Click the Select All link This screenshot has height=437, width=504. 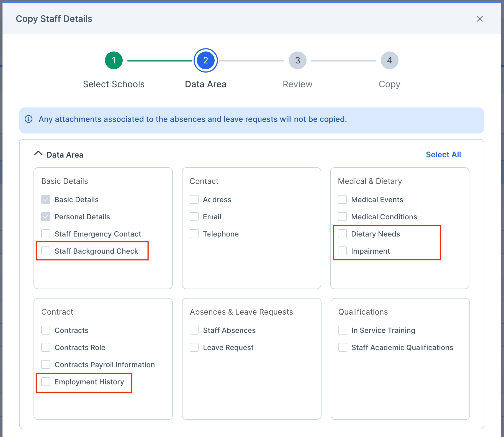click(443, 155)
